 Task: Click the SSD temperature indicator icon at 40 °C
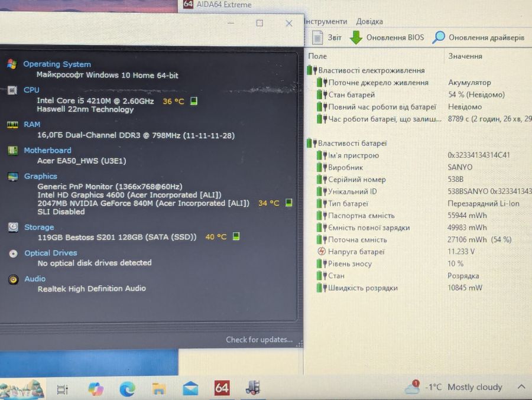click(236, 236)
